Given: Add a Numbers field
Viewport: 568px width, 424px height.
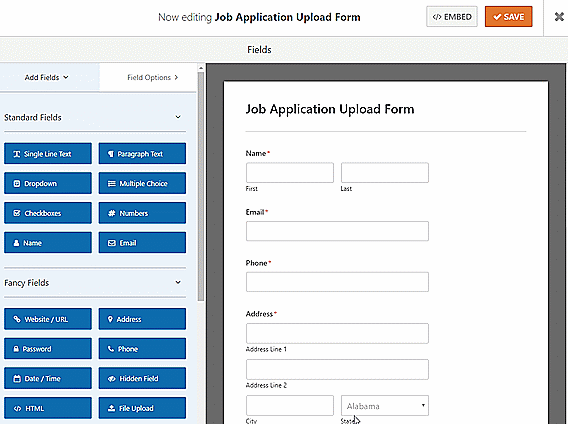Looking at the screenshot, I should [x=142, y=213].
